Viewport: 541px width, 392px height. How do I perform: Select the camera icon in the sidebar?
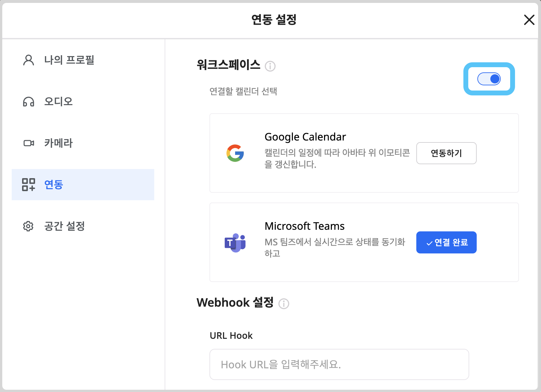(x=29, y=143)
